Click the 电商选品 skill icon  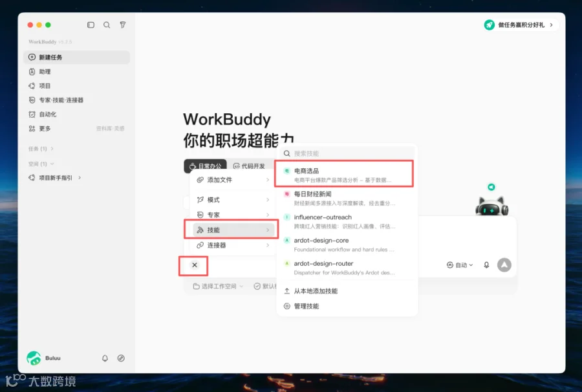287,171
